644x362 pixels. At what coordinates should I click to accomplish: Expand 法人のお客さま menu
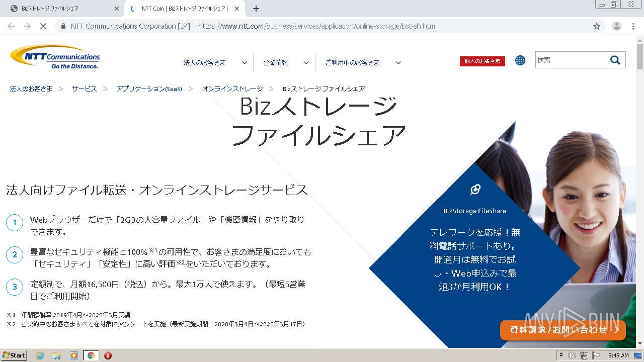(215, 63)
